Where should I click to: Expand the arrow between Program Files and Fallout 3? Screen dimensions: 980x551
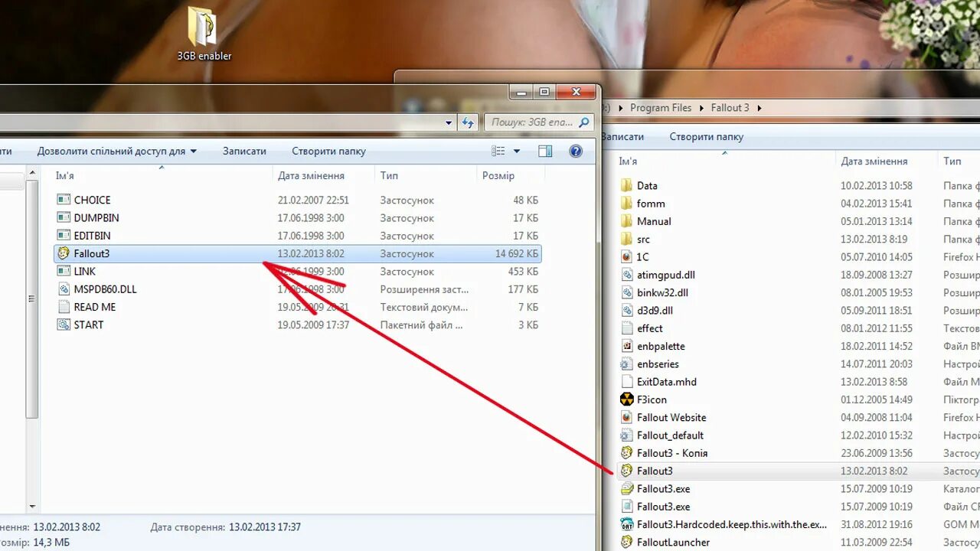click(701, 108)
